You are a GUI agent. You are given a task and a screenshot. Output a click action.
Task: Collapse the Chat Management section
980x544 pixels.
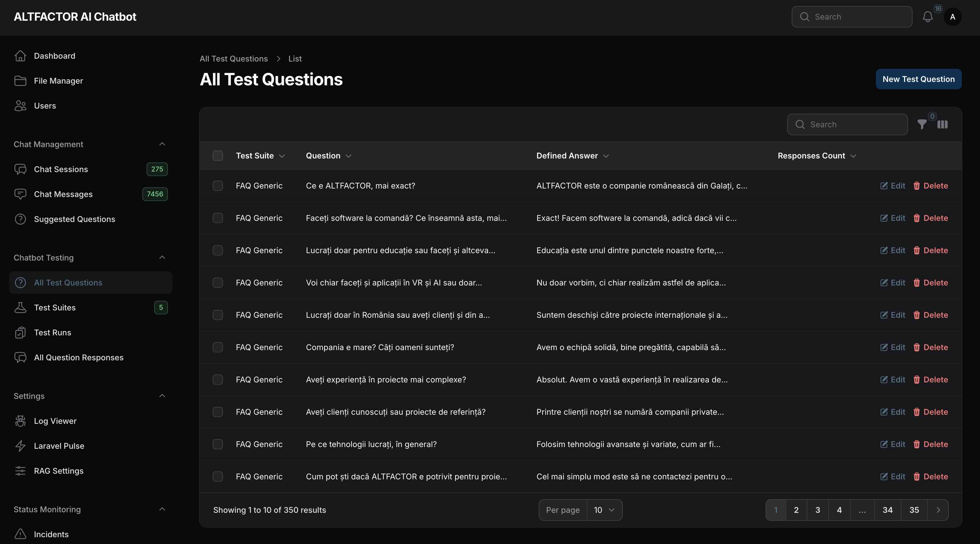[162, 144]
